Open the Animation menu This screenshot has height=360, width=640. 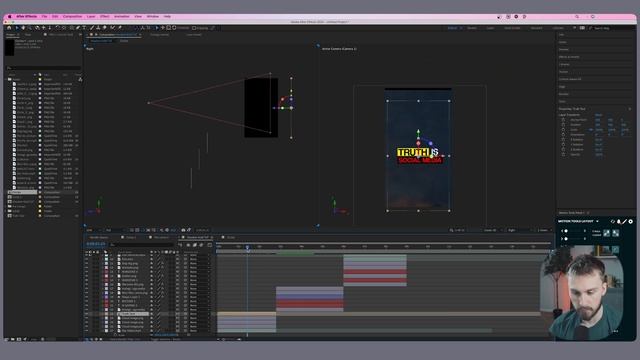tap(122, 17)
